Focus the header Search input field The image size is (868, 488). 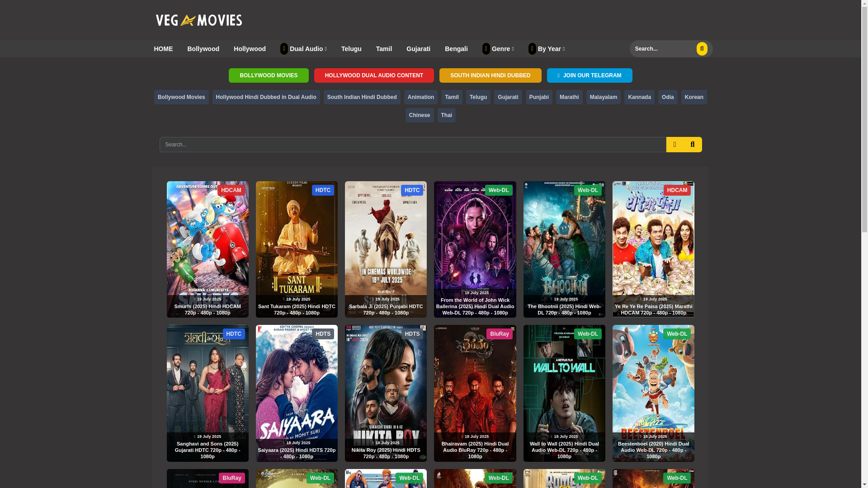click(x=663, y=49)
